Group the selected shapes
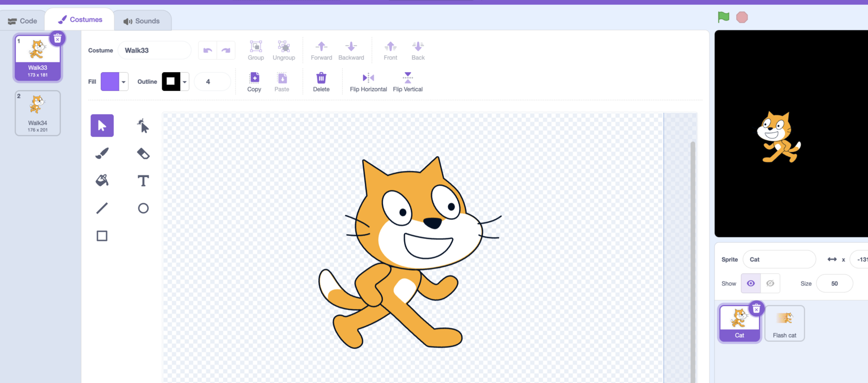 coord(256,51)
